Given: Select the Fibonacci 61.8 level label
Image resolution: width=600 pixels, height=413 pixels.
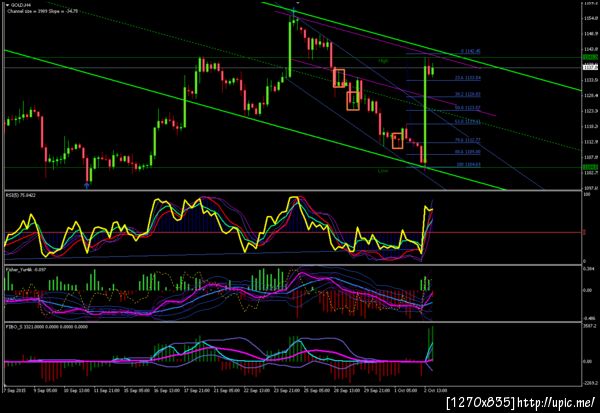Looking at the screenshot, I should [468, 122].
